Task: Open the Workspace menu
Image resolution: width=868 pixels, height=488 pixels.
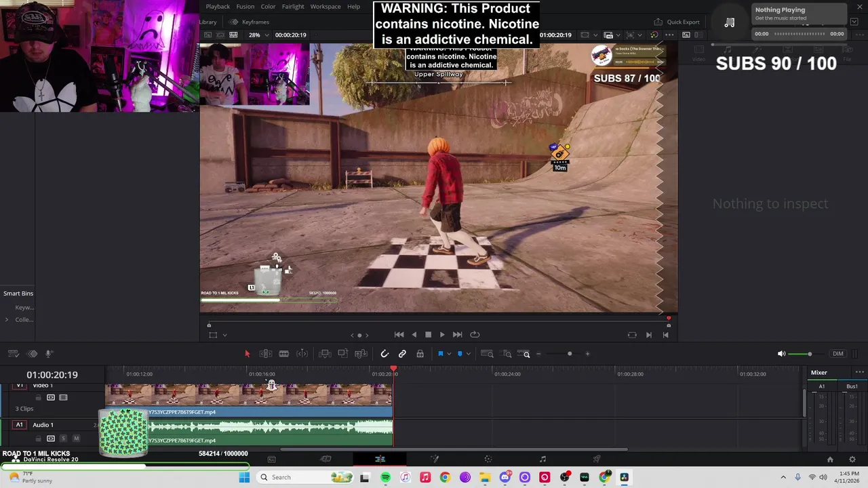Action: [x=325, y=6]
